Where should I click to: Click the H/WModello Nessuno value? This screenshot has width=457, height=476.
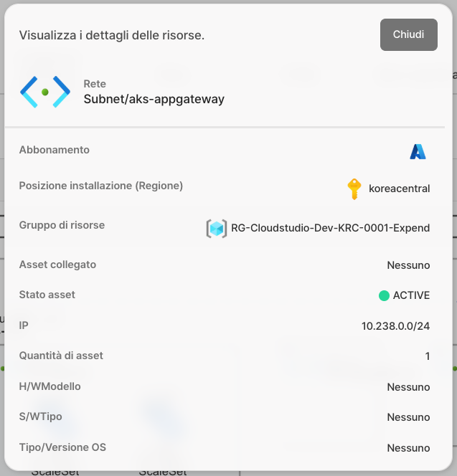point(408,387)
